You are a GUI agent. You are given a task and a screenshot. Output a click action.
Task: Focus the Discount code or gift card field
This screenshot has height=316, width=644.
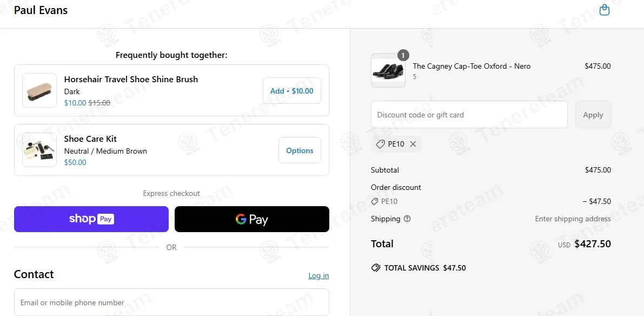click(469, 115)
